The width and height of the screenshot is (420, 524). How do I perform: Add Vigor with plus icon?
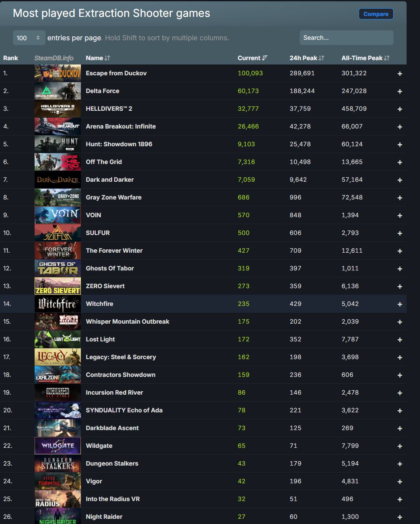(400, 482)
